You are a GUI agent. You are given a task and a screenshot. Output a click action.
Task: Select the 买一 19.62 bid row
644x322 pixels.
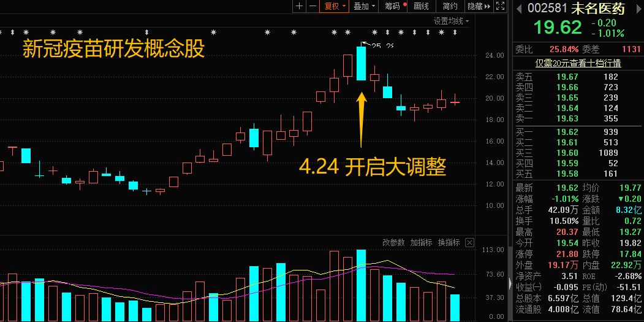tap(577, 132)
